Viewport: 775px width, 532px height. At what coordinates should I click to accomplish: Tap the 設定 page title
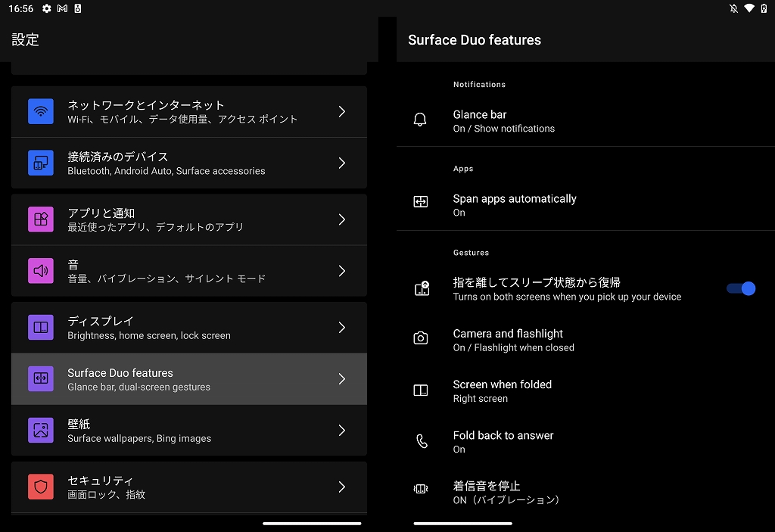click(25, 39)
